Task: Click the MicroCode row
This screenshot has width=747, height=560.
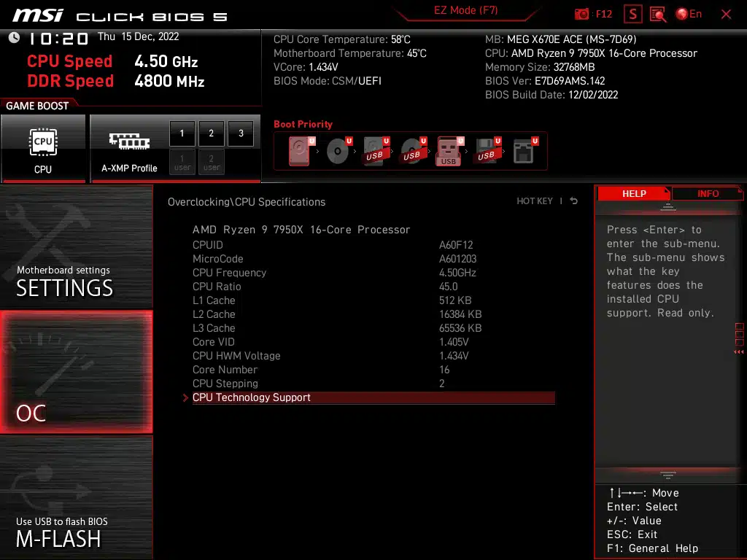Action: tap(373, 259)
